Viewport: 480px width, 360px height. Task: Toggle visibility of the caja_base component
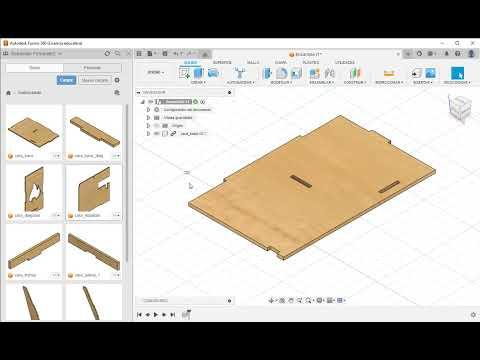coord(157,134)
